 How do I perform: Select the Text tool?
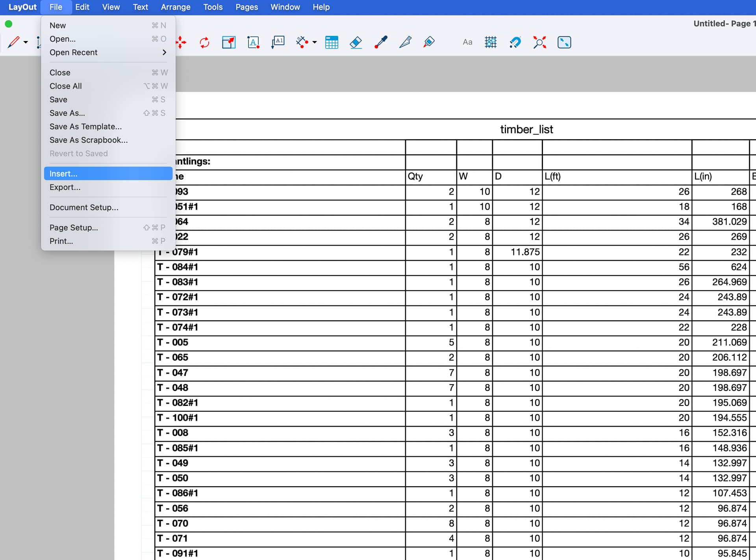pyautogui.click(x=253, y=42)
